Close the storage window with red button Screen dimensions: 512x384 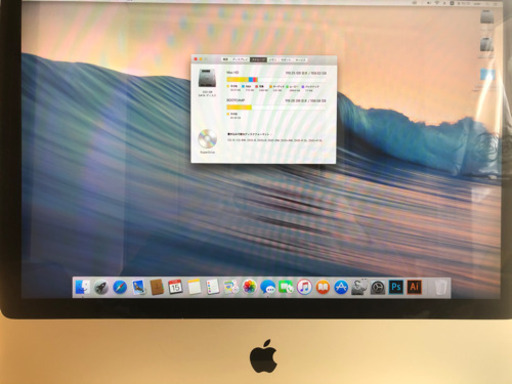point(196,59)
